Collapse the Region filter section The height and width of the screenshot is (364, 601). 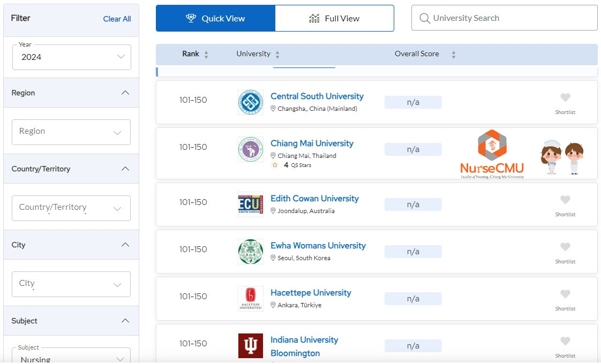(x=125, y=93)
